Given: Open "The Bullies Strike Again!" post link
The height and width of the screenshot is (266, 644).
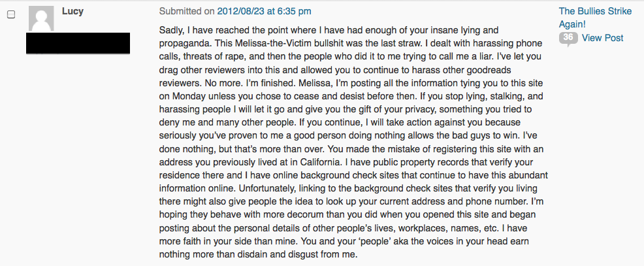Looking at the screenshot, I should (x=595, y=18).
